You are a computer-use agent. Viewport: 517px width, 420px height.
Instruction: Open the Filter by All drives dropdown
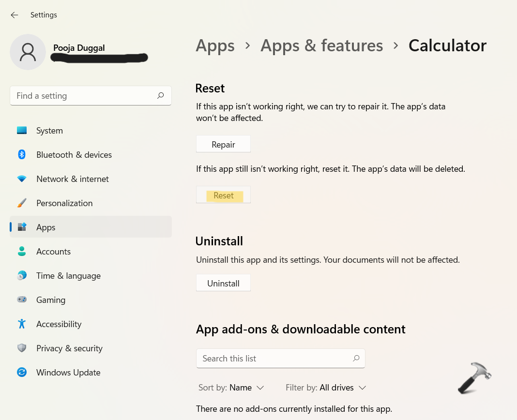(326, 388)
